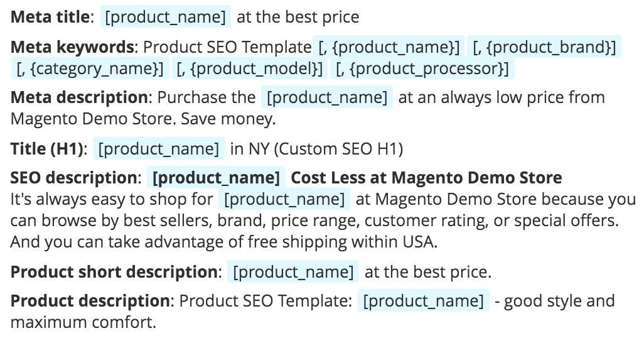Viewport: 644px width, 343px height.
Task: Select the [, {product_name}] keyword variable
Action: [x=389, y=47]
